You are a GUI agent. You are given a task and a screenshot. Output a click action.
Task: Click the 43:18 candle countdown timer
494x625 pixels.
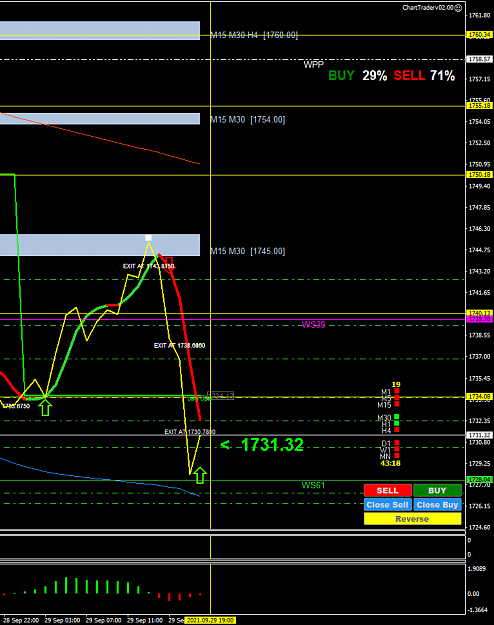390,463
